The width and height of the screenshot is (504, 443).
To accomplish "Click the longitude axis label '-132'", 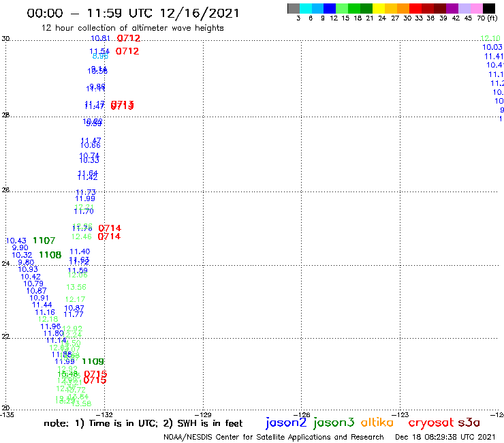I will [x=105, y=414].
